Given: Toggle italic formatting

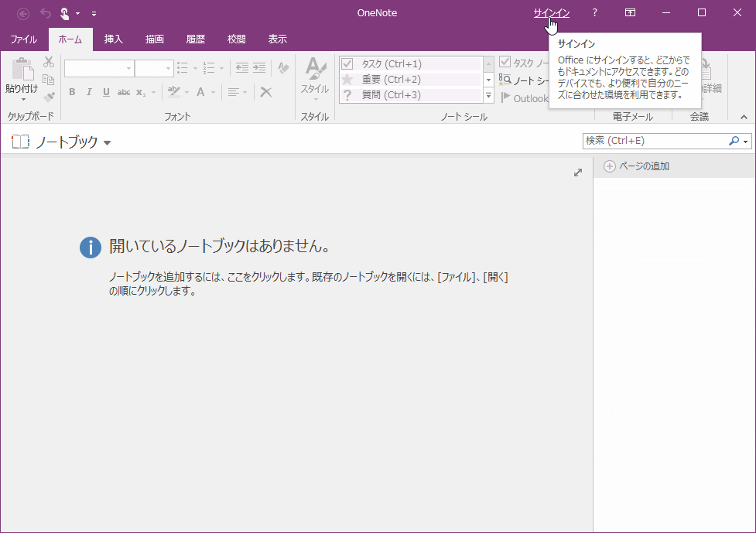Looking at the screenshot, I should (88, 91).
